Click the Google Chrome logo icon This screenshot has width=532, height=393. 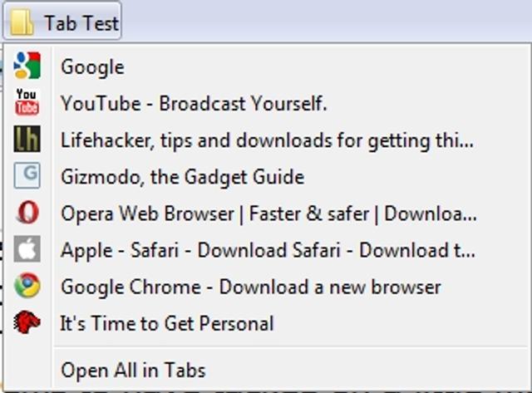(x=27, y=287)
